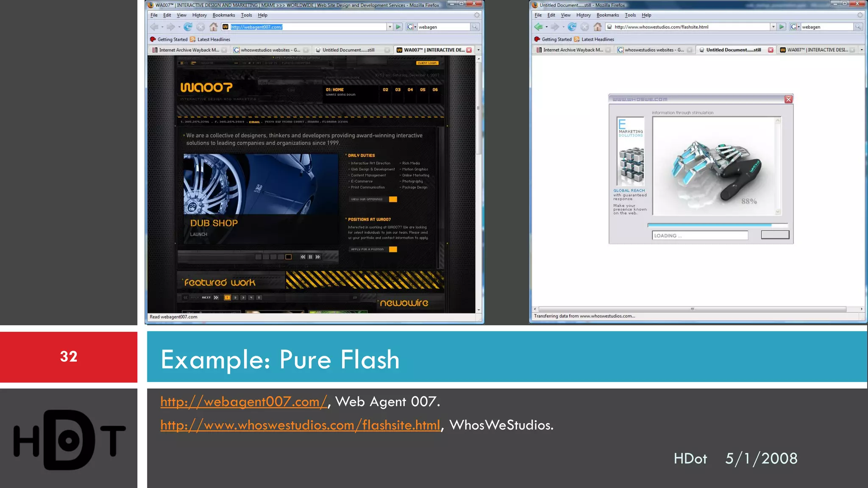This screenshot has height=488, width=868.
Task: Open the URL history dropdown in left browser
Action: coord(389,27)
